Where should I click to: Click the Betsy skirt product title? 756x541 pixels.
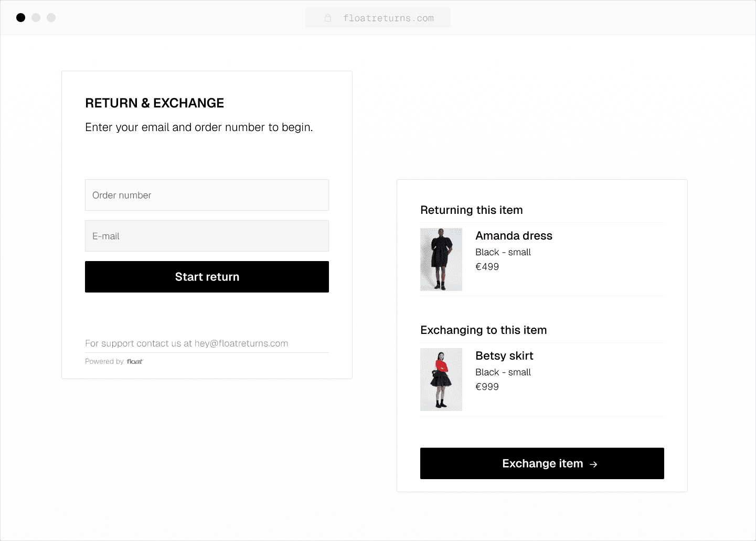coord(504,356)
